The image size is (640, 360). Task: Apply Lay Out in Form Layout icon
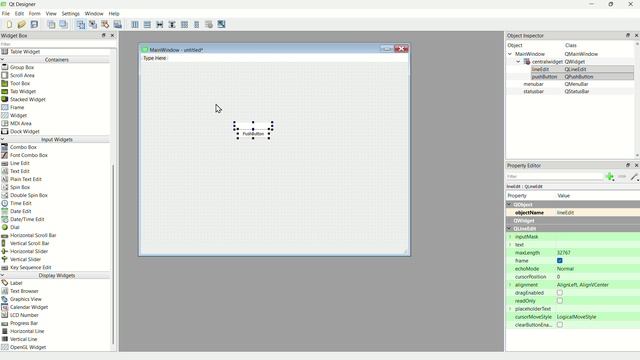click(197, 24)
